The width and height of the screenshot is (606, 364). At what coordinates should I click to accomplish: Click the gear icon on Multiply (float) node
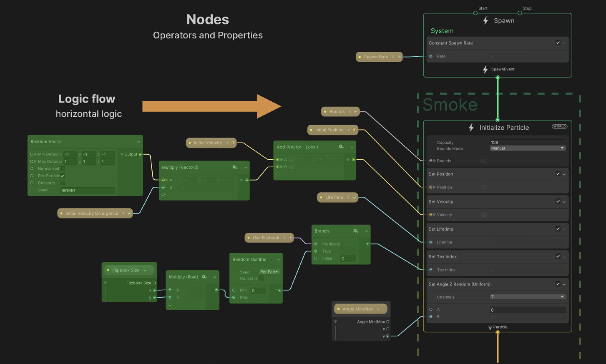(204, 277)
